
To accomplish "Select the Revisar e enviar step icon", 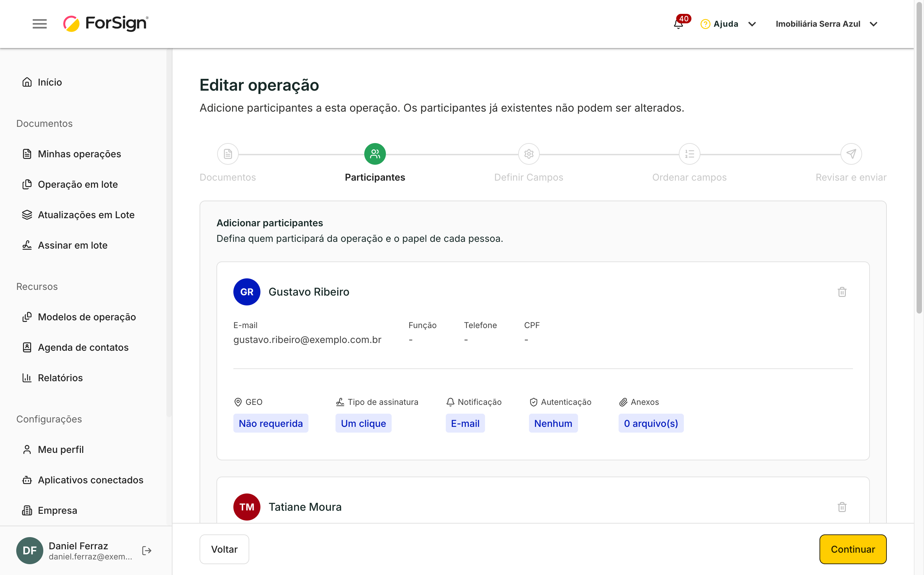I will (x=851, y=154).
